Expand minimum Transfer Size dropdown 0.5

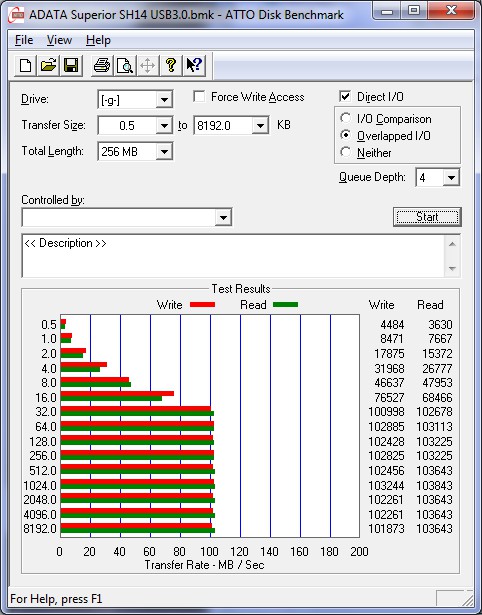(x=164, y=126)
